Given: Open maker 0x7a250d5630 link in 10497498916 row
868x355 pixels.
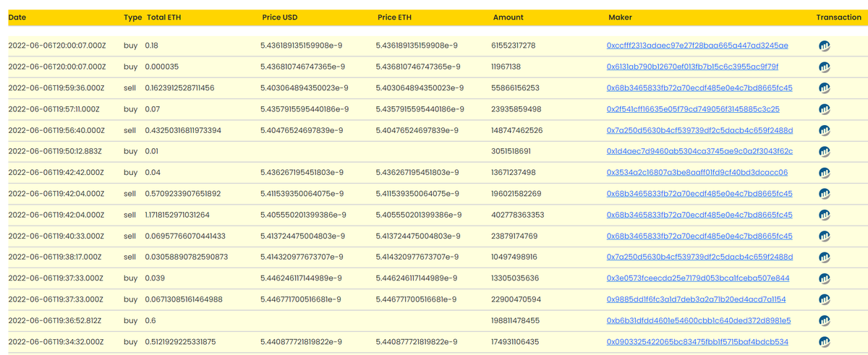Looking at the screenshot, I should (699, 257).
